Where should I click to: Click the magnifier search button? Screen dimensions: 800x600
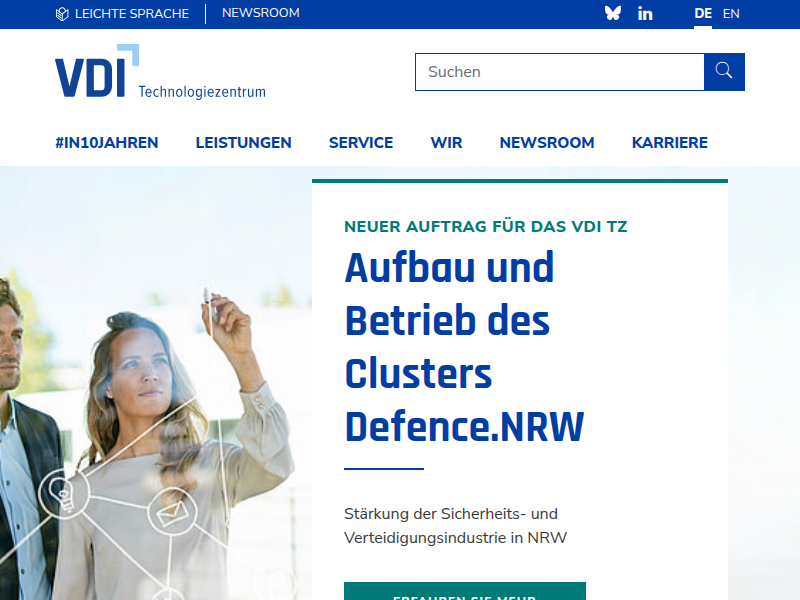click(724, 72)
